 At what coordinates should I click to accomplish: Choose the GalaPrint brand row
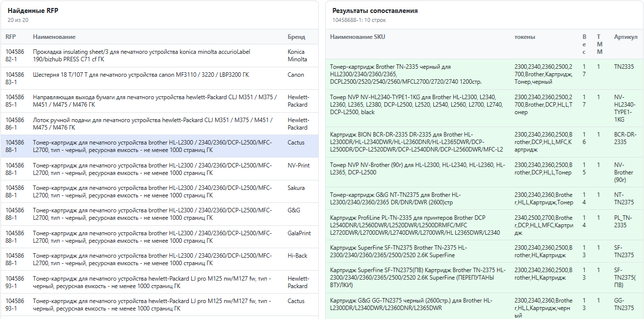click(x=159, y=237)
